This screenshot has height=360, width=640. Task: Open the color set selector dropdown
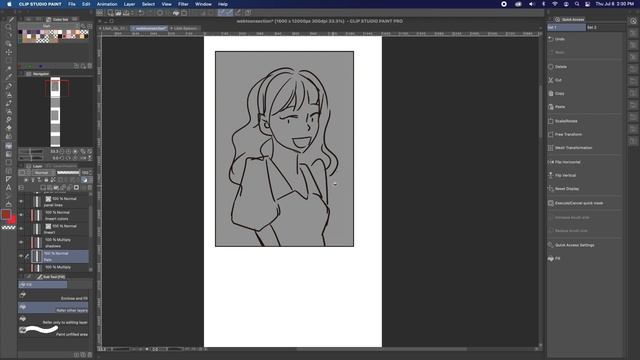pyautogui.click(x=48, y=26)
